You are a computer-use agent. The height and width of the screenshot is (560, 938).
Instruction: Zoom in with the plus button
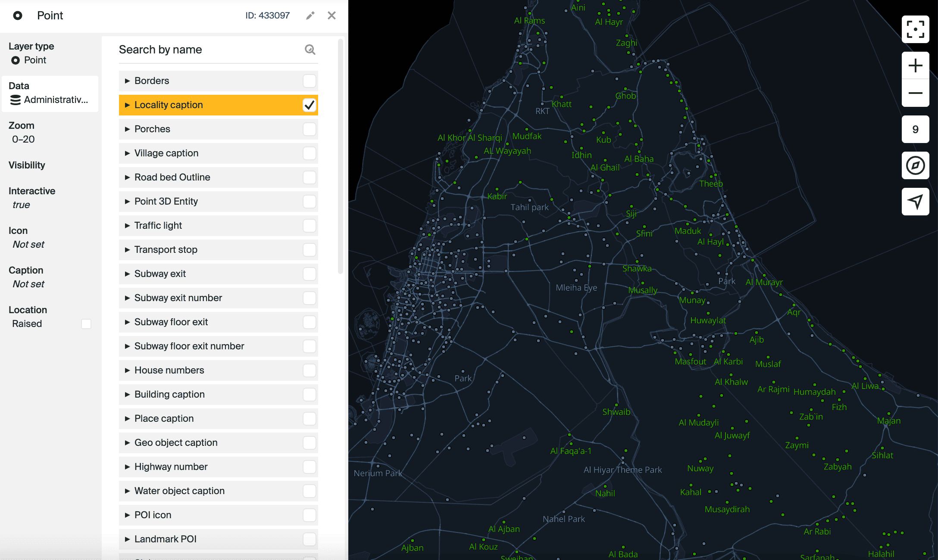coord(915,65)
